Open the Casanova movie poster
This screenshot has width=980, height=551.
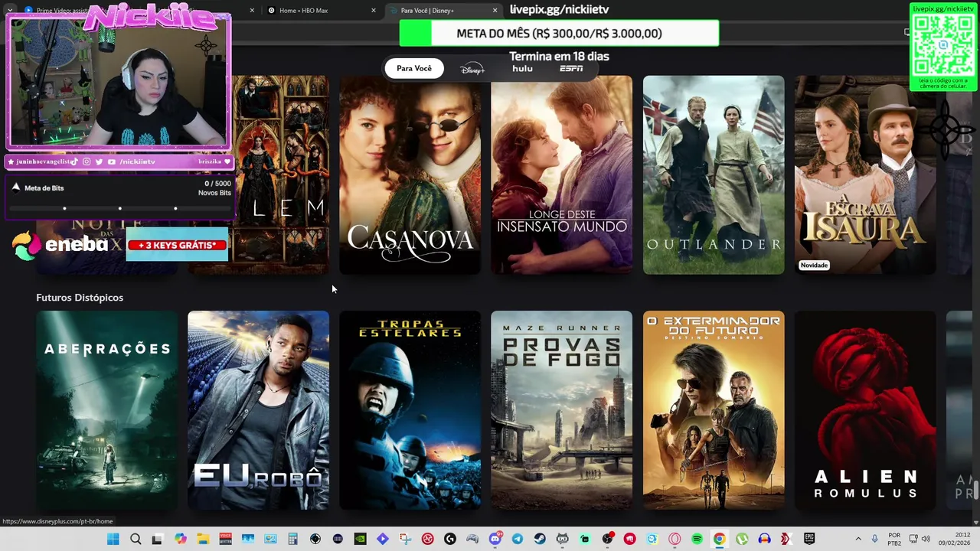pyautogui.click(x=410, y=174)
